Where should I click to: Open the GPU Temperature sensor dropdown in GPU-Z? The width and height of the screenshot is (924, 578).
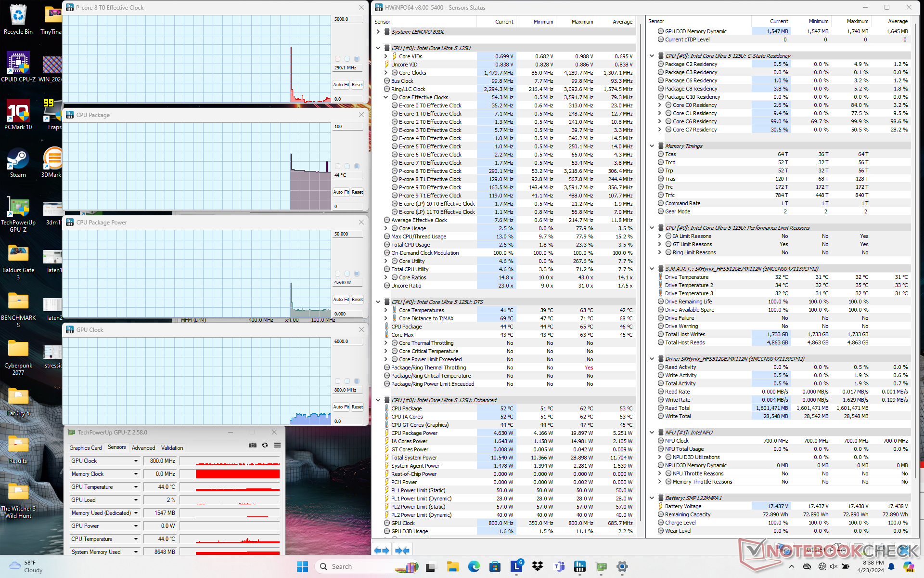tap(136, 487)
